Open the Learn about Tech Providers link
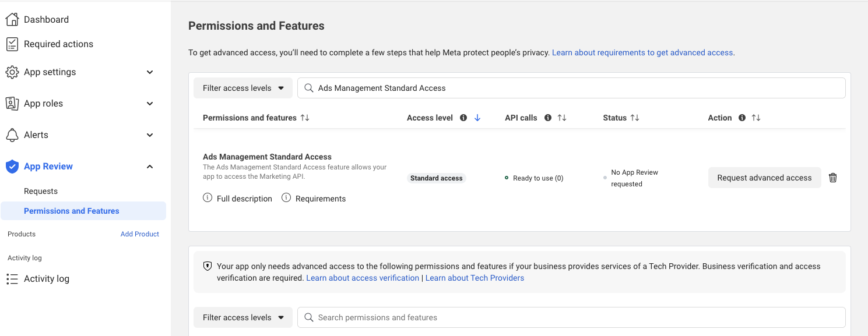The image size is (868, 336). coord(475,278)
